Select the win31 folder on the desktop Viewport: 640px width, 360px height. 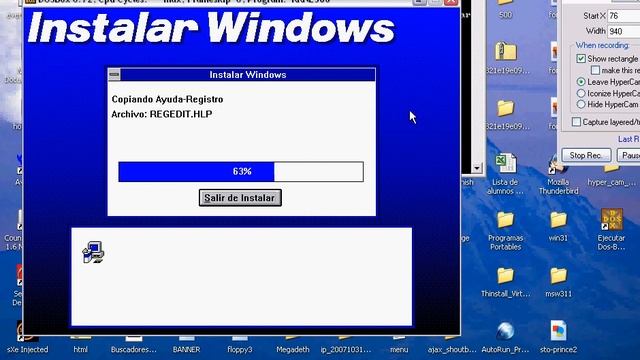tap(558, 227)
